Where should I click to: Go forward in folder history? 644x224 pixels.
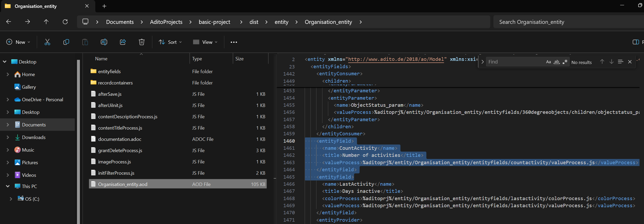pyautogui.click(x=27, y=22)
